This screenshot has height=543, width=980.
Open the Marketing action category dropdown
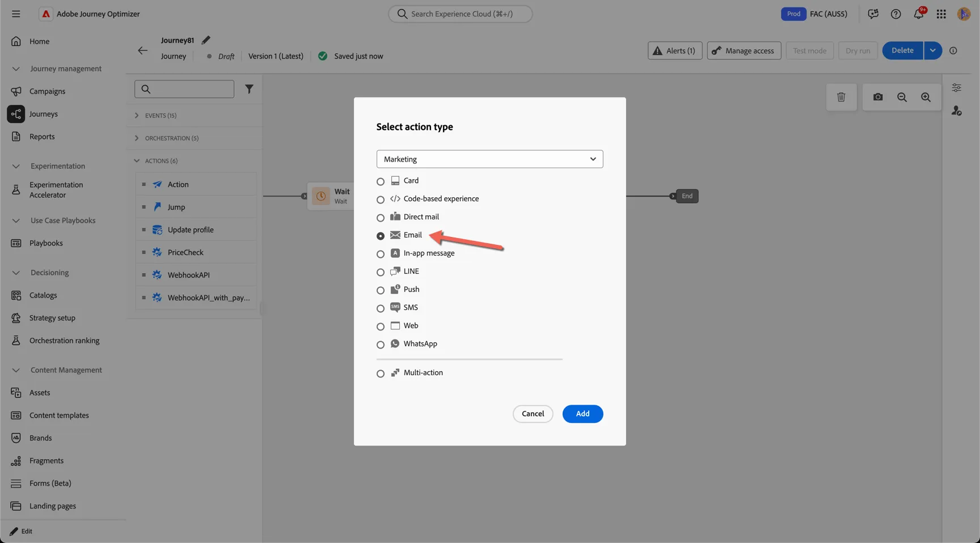tap(489, 159)
